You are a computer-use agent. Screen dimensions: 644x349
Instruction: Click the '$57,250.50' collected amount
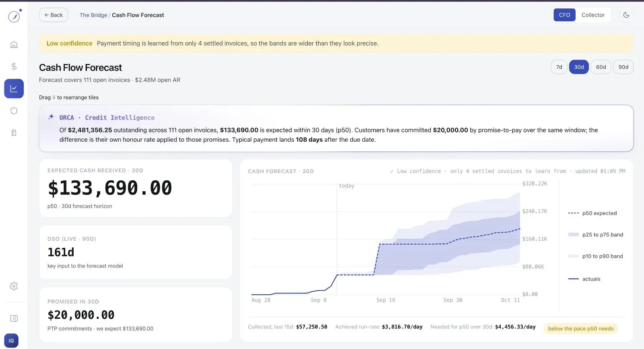pyautogui.click(x=312, y=327)
